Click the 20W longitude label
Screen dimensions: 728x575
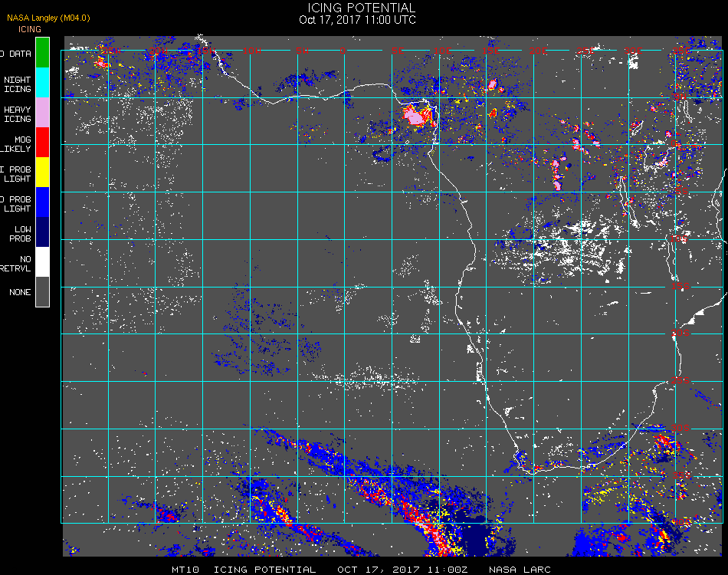coord(159,51)
